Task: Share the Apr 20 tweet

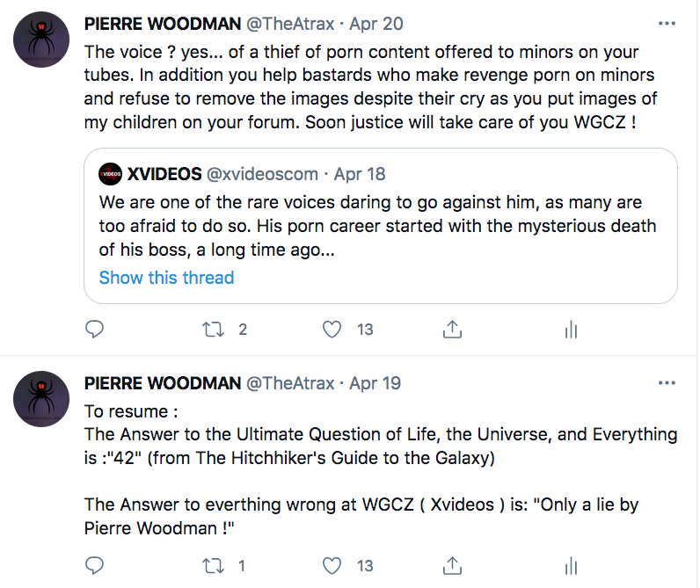Action: pos(452,330)
